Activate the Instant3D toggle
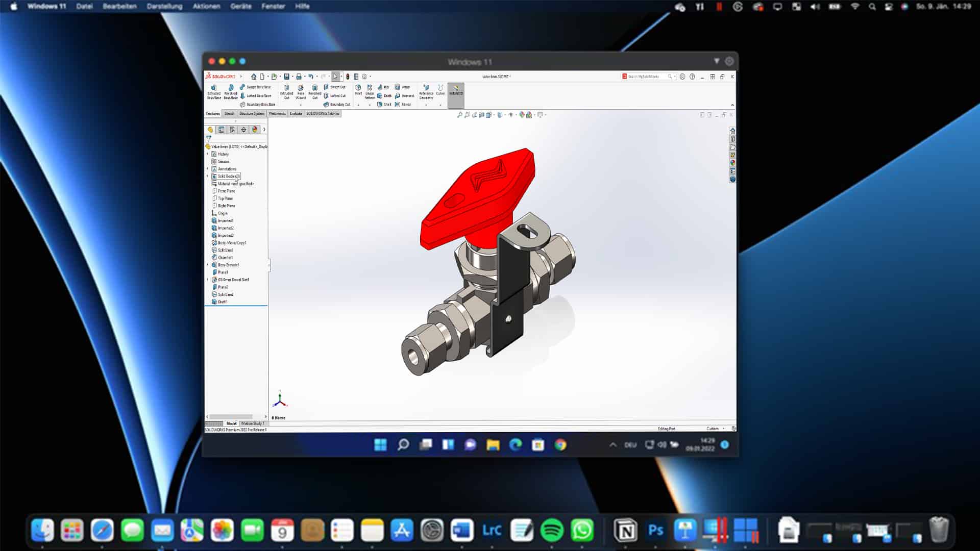Image resolution: width=980 pixels, height=551 pixels. coord(456,94)
